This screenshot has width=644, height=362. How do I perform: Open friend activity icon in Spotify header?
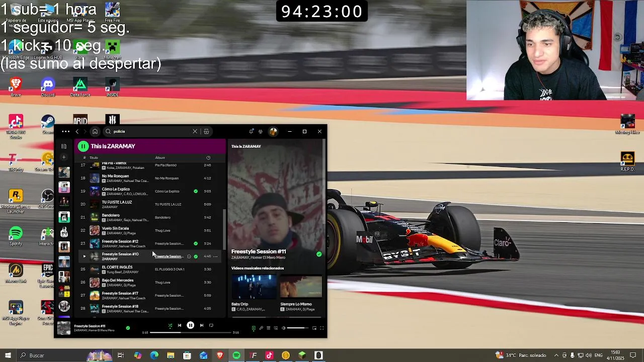(x=260, y=131)
